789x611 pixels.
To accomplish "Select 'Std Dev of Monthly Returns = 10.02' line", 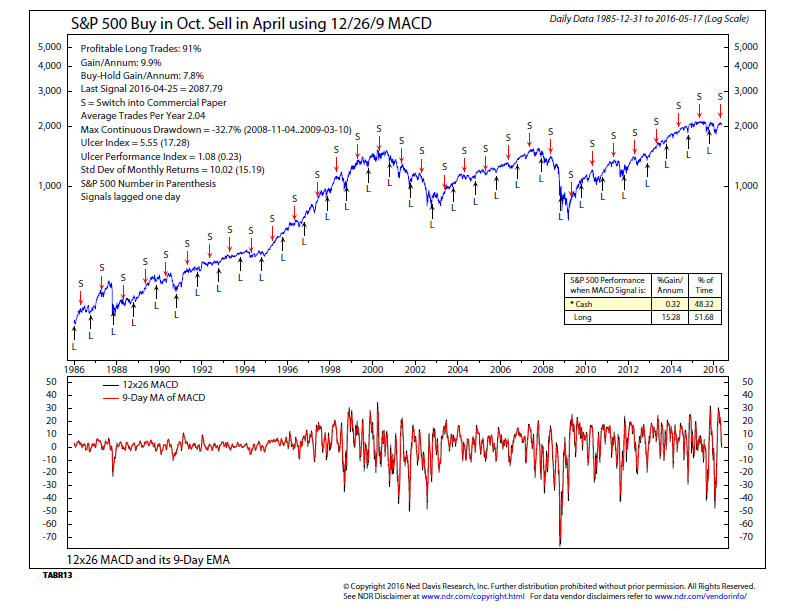I will click(172, 170).
